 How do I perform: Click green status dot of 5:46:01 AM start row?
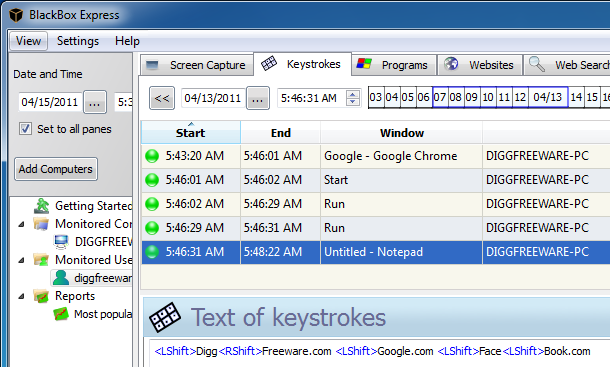pyautogui.click(x=152, y=180)
